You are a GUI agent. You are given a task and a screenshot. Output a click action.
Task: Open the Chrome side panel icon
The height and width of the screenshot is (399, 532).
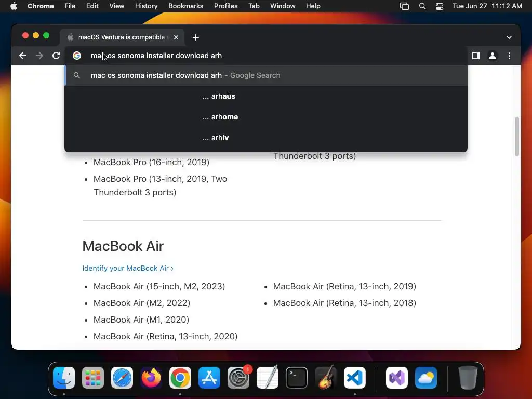pyautogui.click(x=476, y=56)
